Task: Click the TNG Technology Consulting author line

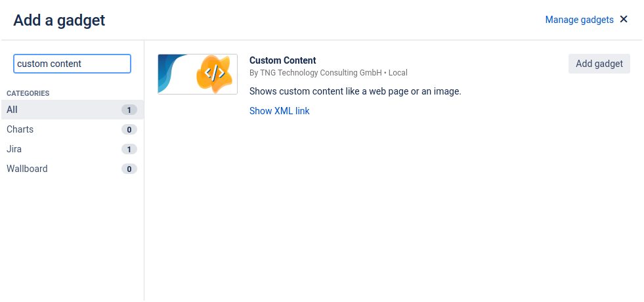Action: tap(328, 73)
